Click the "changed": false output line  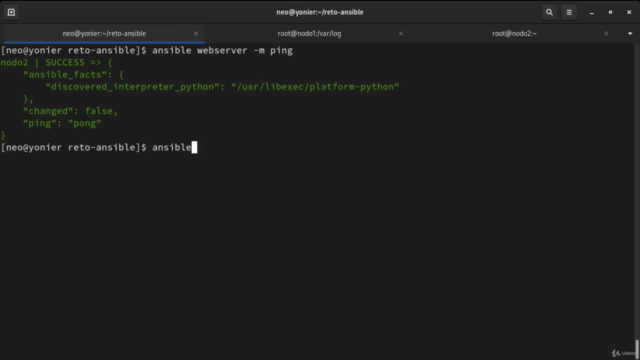tap(70, 111)
